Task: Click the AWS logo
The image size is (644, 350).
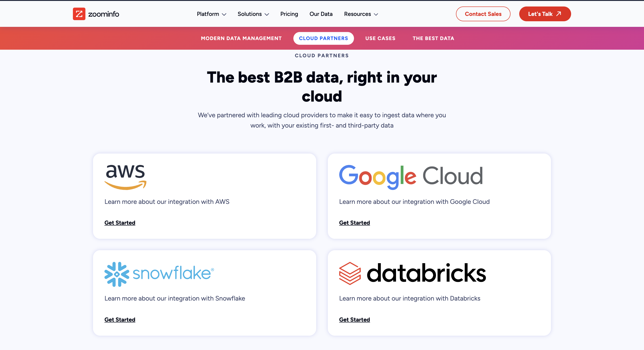Action: point(125,177)
